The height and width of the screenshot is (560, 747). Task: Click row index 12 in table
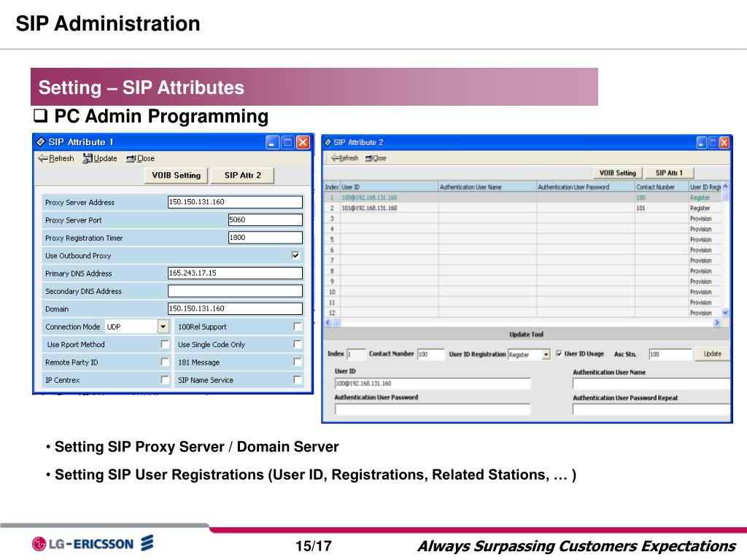332,313
